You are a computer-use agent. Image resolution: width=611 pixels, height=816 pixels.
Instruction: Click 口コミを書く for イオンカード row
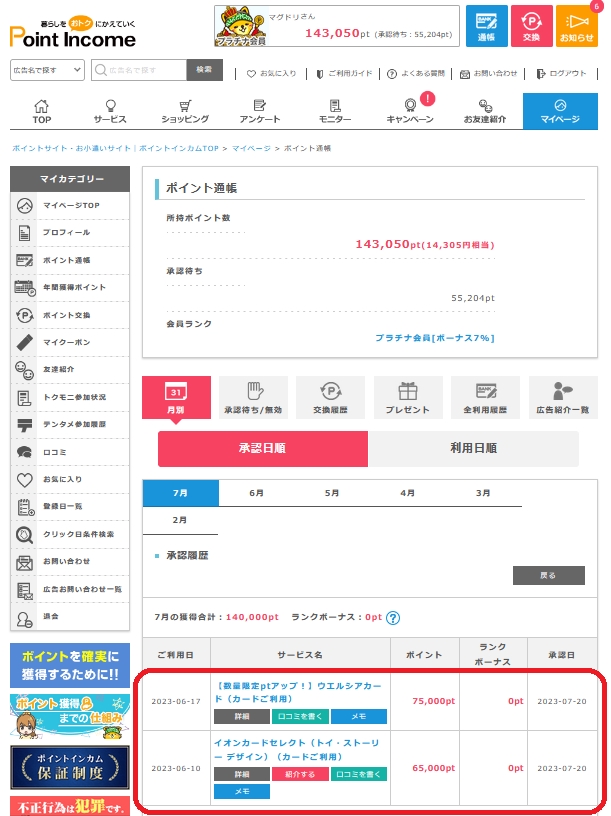(x=359, y=774)
